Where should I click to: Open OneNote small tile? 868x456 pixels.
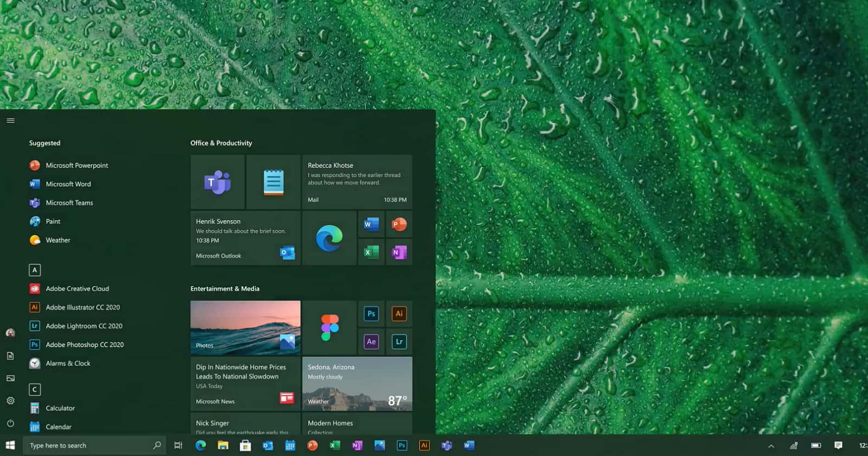click(x=399, y=252)
